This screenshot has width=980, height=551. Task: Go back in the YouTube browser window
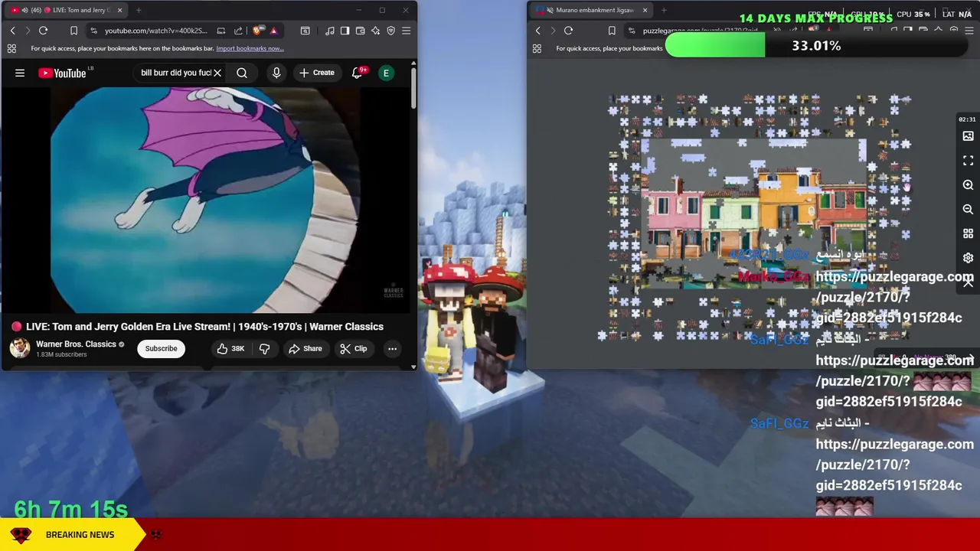click(12, 31)
